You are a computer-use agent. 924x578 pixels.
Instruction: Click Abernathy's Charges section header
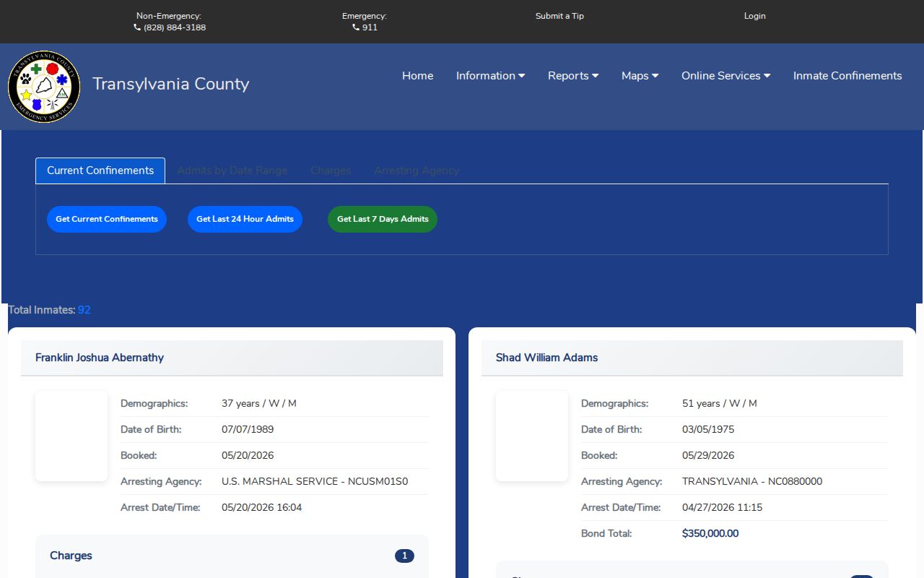click(x=71, y=556)
